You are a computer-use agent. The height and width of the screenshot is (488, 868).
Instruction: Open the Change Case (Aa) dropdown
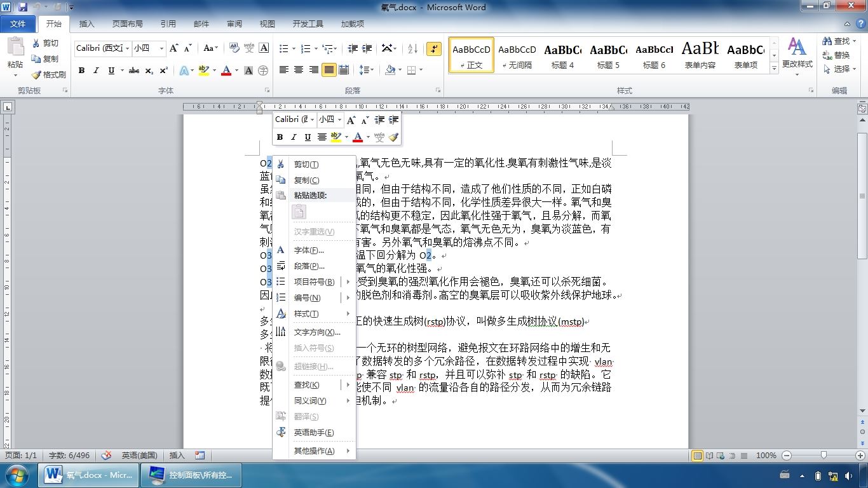(x=210, y=48)
